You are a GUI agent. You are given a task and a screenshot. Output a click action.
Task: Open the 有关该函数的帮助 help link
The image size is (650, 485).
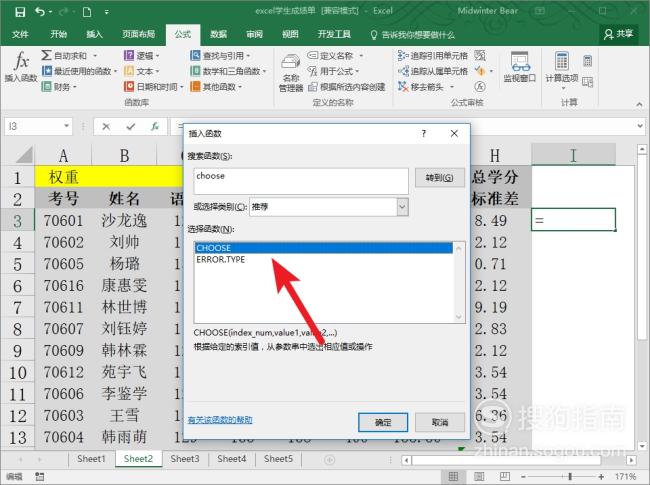[220, 421]
